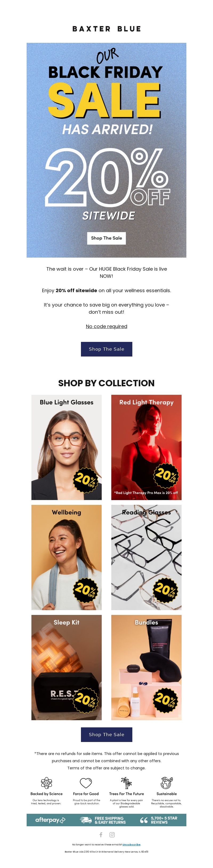Click the Trees For The Future palm icon
The width and height of the screenshot is (213, 868).
click(126, 783)
